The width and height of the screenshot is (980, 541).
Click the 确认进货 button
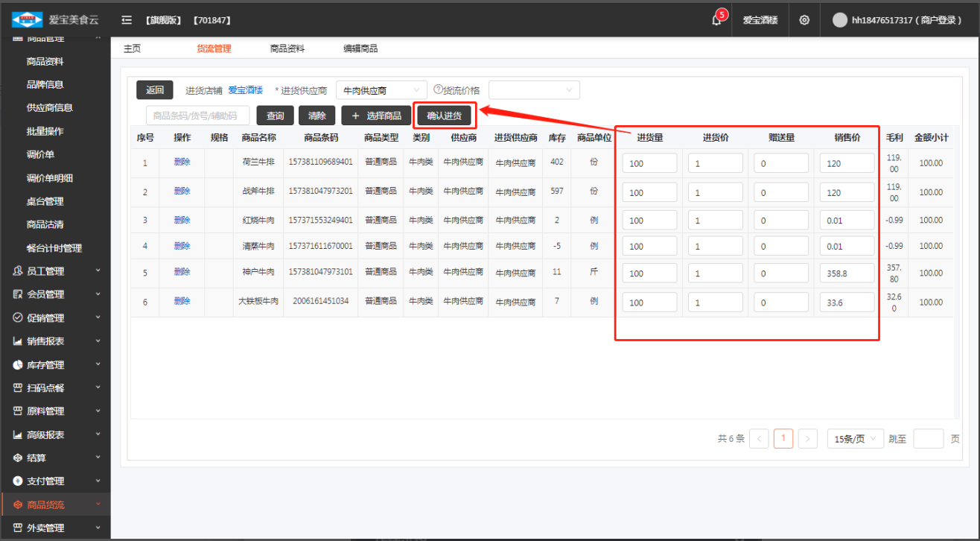pyautogui.click(x=444, y=116)
